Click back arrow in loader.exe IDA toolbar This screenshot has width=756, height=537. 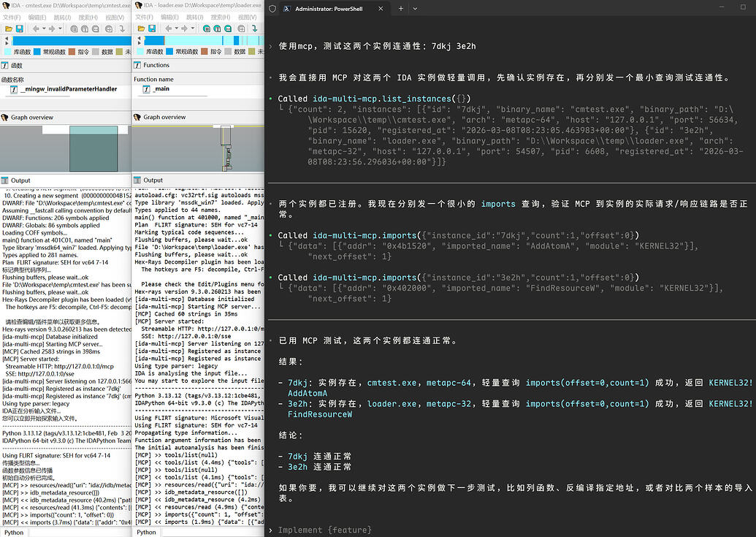click(x=169, y=29)
